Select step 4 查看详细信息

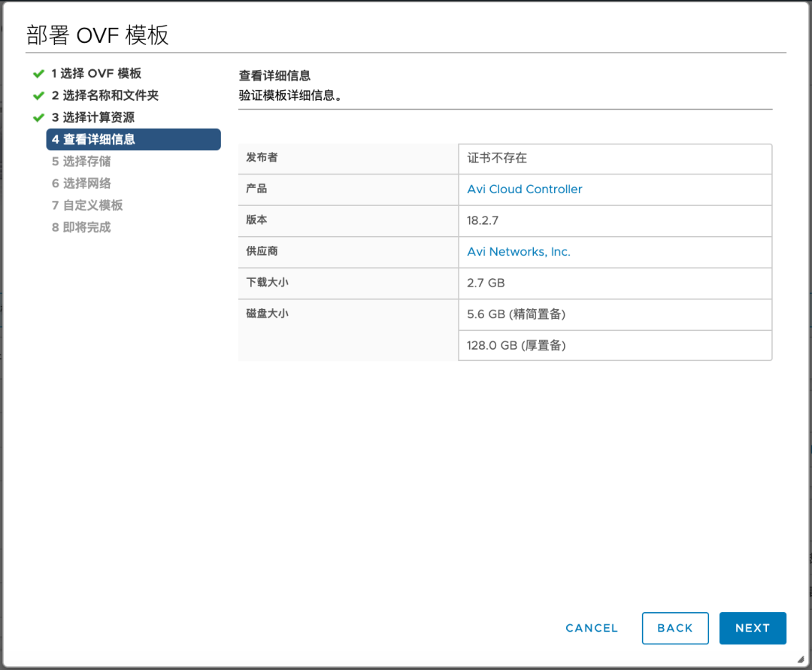coord(134,139)
